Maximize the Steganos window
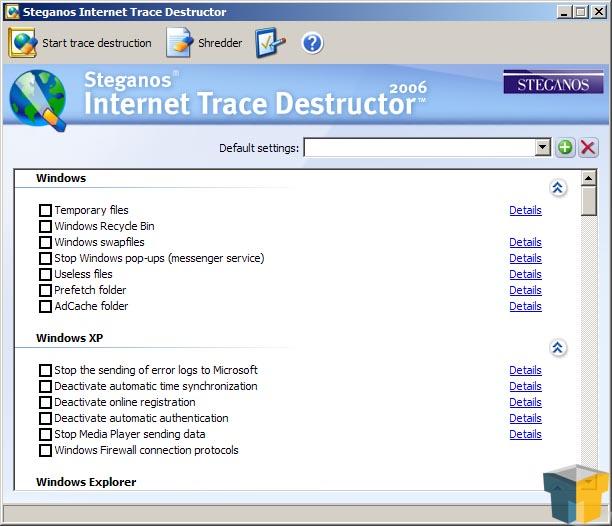The image size is (612, 526). click(581, 12)
